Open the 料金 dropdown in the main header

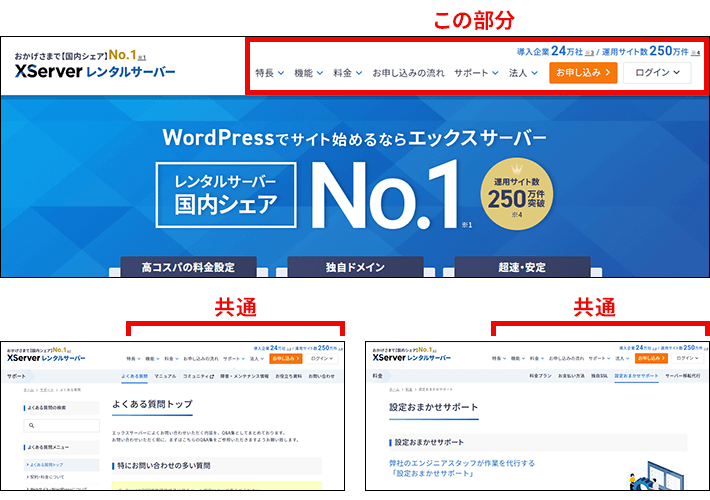pos(346,73)
